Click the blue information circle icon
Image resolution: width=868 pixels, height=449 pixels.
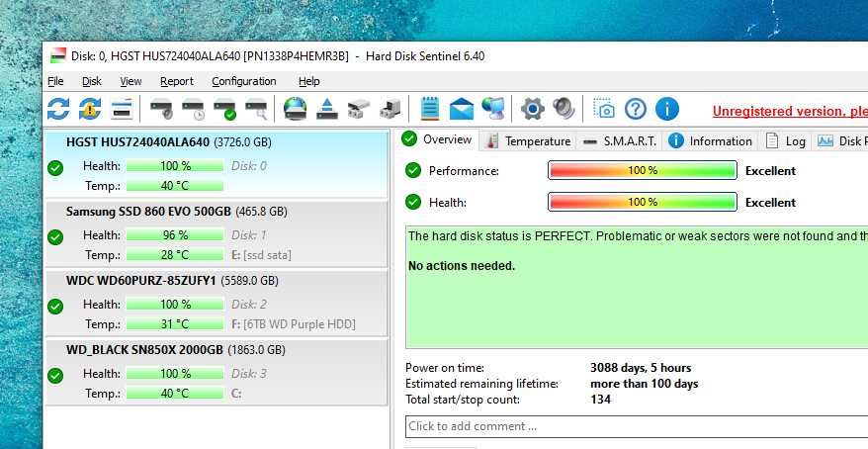[667, 109]
